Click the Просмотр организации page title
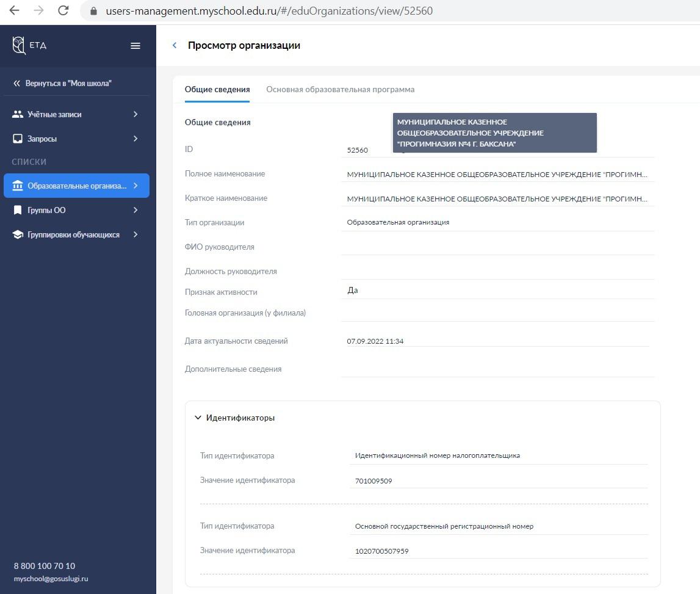 click(x=244, y=45)
